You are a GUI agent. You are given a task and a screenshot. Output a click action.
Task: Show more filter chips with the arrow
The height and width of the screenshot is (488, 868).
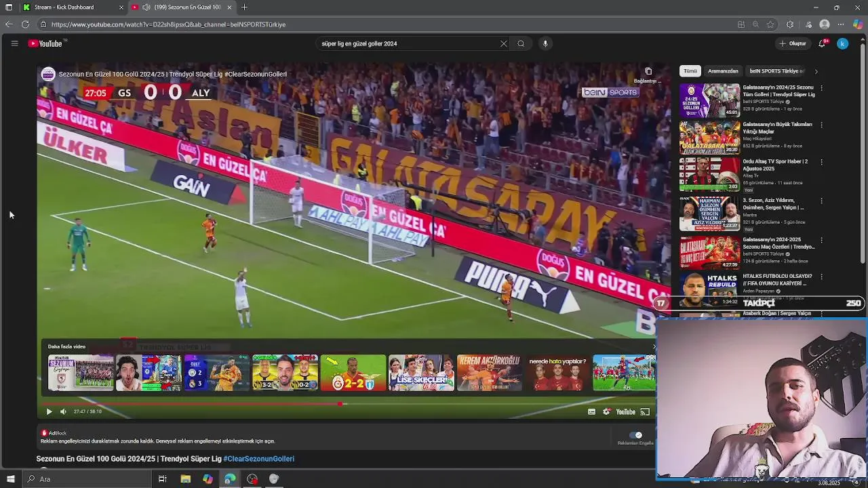pos(816,71)
